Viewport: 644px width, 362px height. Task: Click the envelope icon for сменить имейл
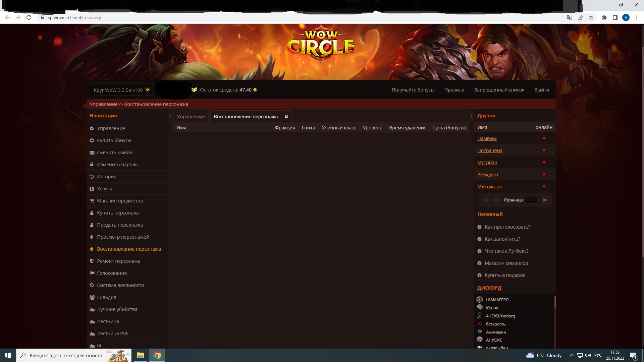click(92, 153)
